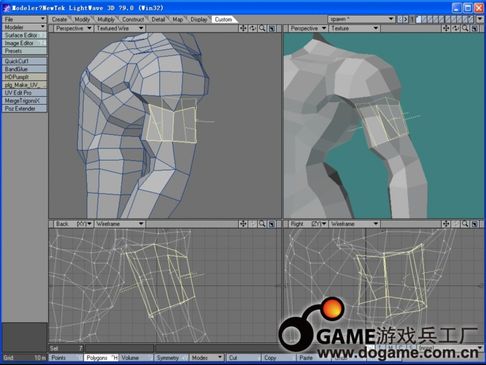Switch to the Map tab
The image size is (486, 365).
(x=178, y=20)
